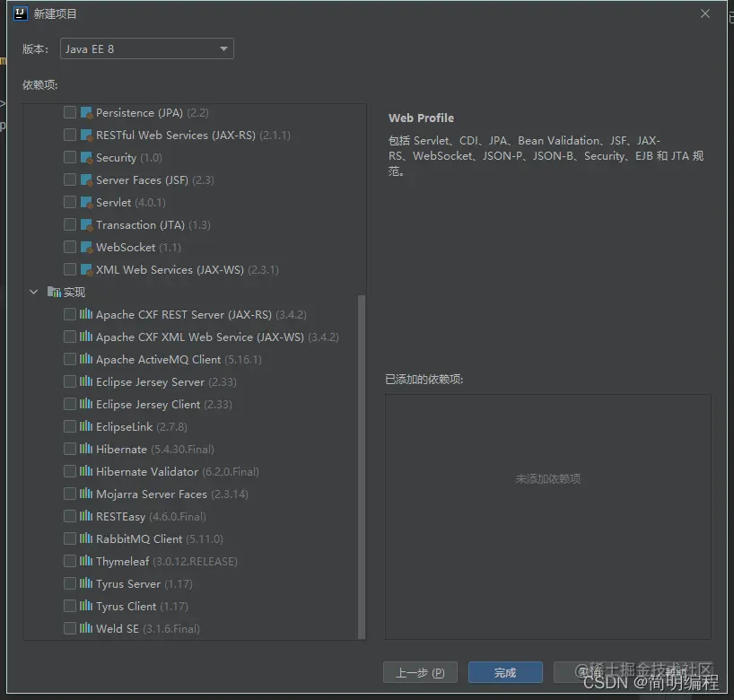Enable RESTful Web Services (JAX-RS) checkbox

(70, 135)
